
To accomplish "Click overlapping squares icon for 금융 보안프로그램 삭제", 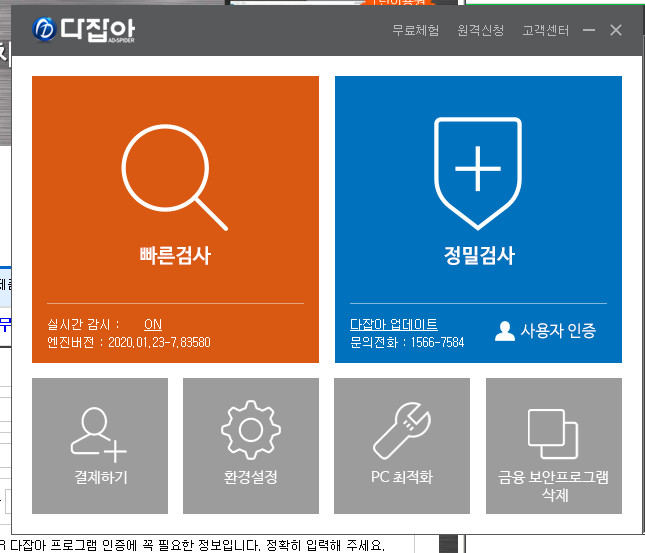I will click(x=553, y=434).
